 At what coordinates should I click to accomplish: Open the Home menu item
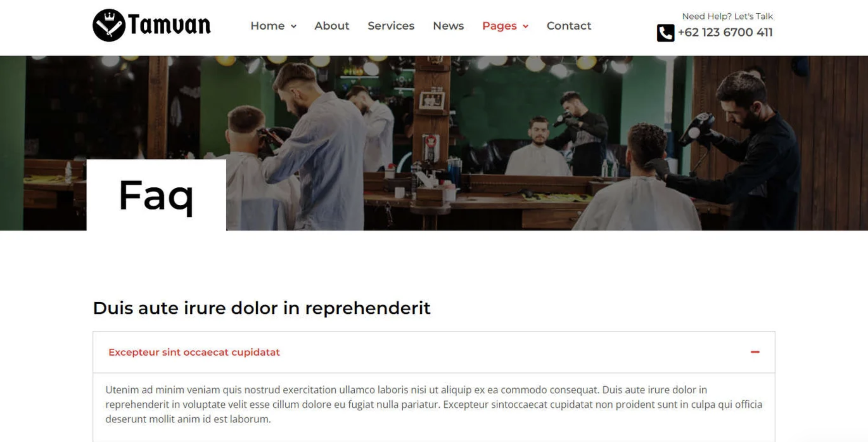(x=268, y=26)
